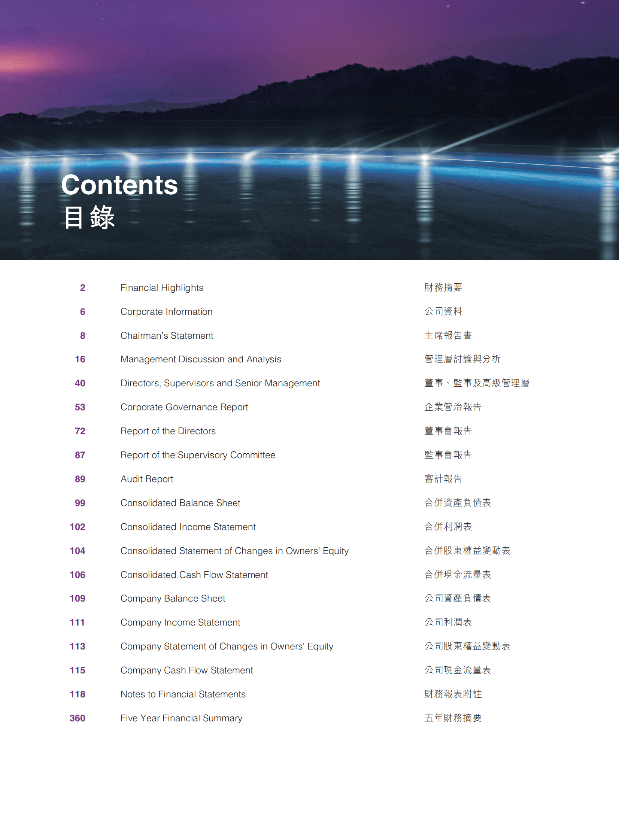Select the Notes to Financial Statements entry
The width and height of the screenshot is (619, 840).
click(x=183, y=694)
